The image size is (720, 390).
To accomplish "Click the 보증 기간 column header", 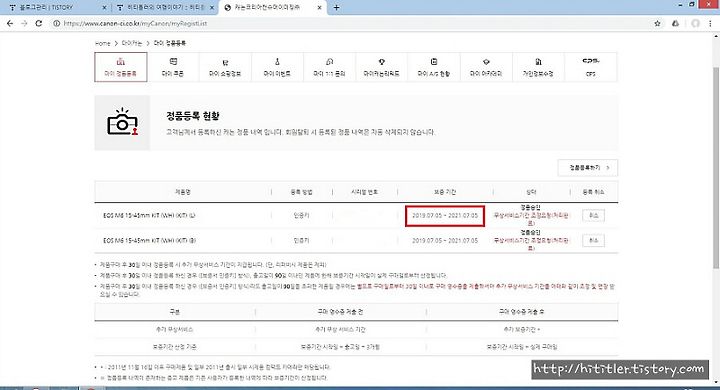I will pyautogui.click(x=445, y=192).
